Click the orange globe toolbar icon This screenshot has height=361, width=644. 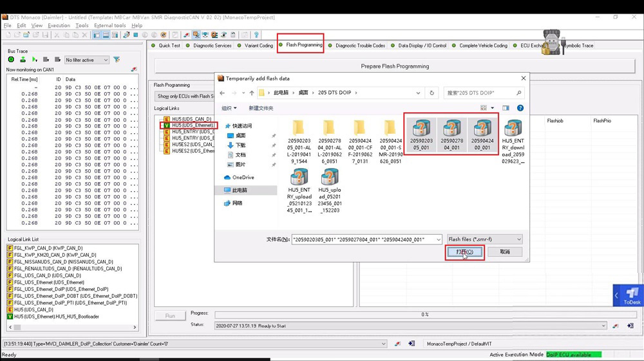pyautogui.click(x=164, y=35)
